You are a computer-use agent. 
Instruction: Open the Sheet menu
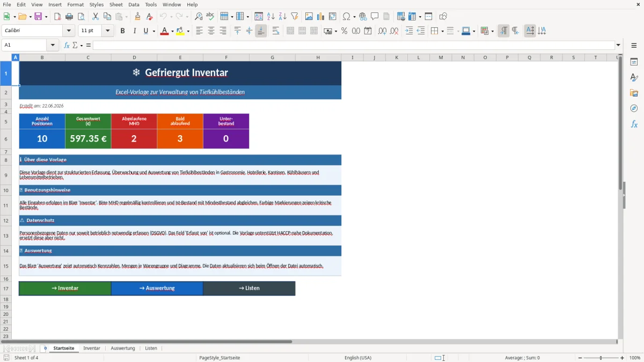[x=116, y=4]
